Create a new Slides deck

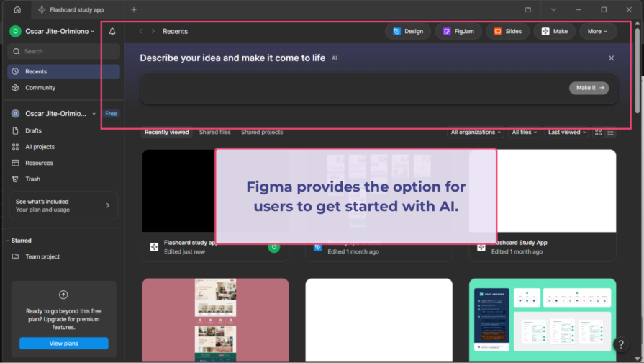pos(507,31)
